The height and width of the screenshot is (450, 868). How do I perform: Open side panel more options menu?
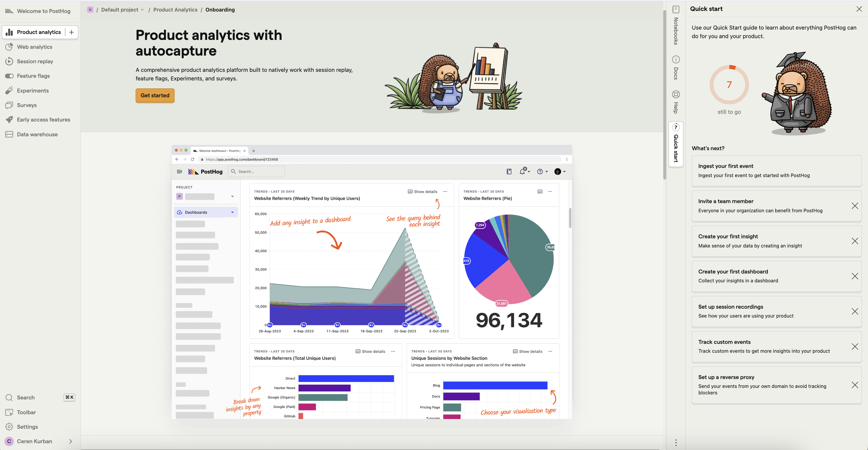(676, 443)
